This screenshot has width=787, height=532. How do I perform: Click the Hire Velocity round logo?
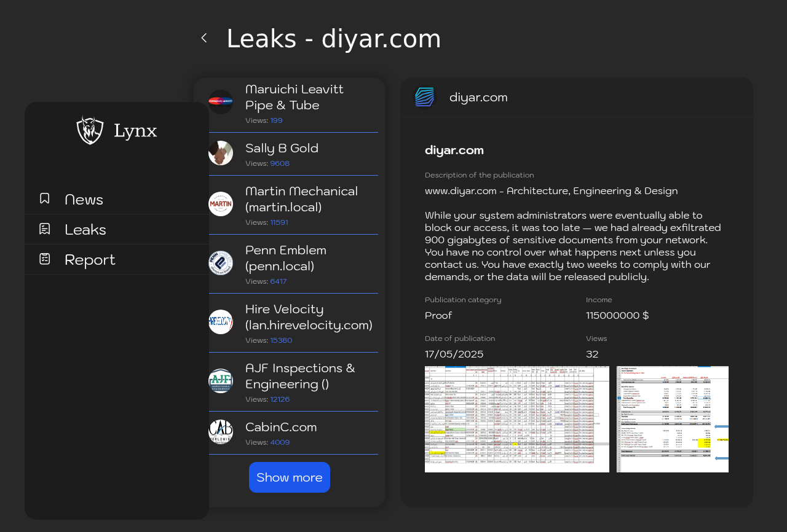click(x=221, y=322)
